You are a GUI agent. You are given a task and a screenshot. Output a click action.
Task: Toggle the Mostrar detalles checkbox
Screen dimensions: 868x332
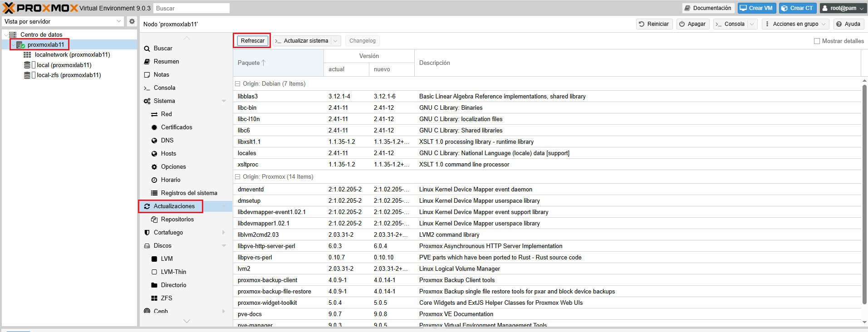(x=817, y=41)
